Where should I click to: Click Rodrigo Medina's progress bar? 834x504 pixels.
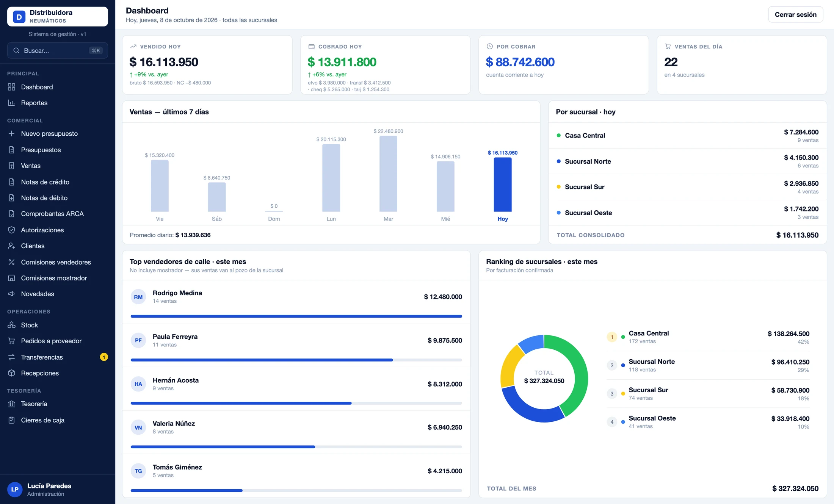[x=296, y=316]
